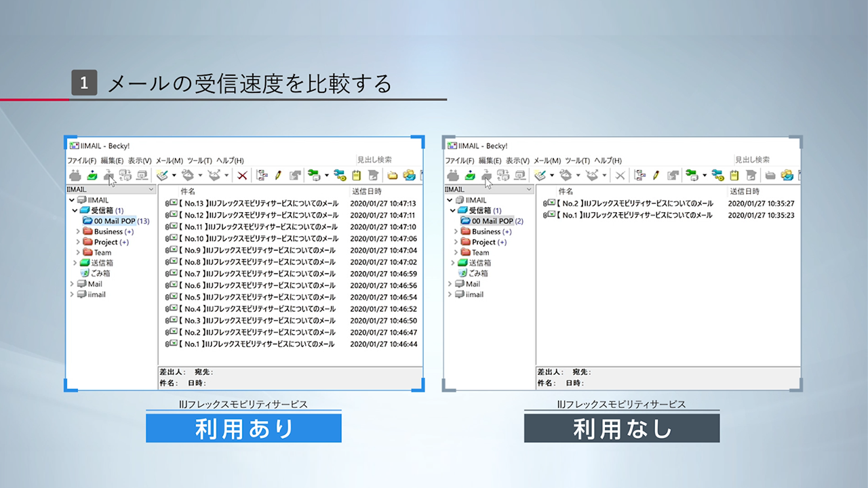Click the yellow notepad icon in 利用あり window toolbar
Viewport: 868px width, 488px height.
tap(356, 175)
